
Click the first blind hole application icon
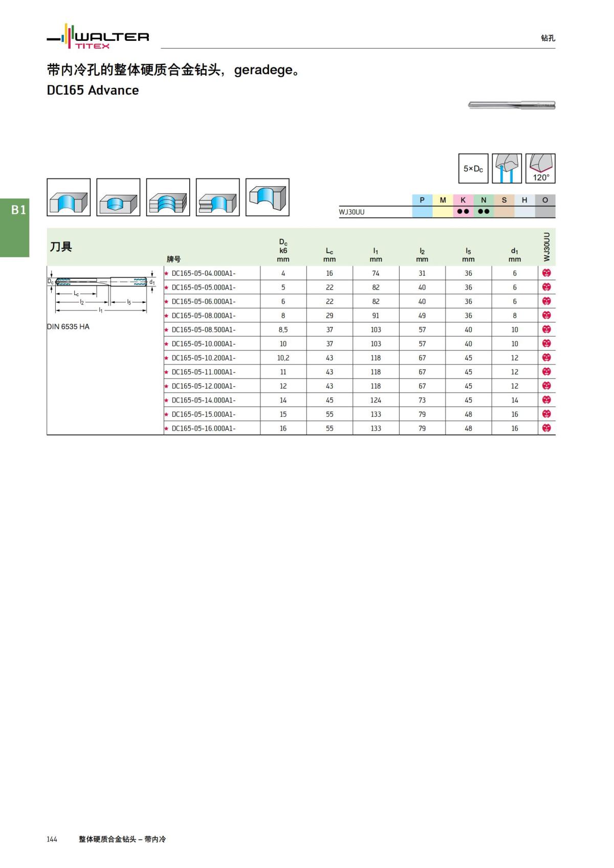69,197
